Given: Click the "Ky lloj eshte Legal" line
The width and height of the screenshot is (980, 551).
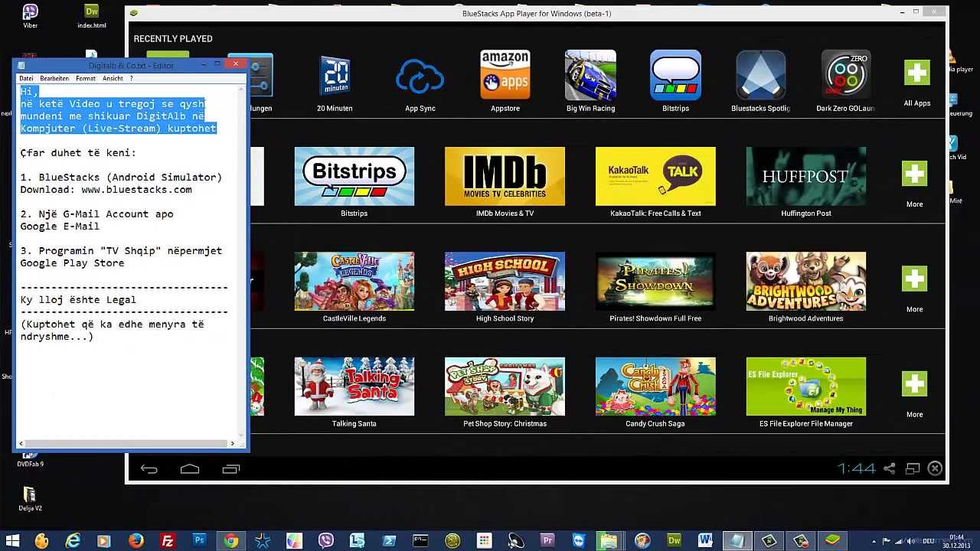Looking at the screenshot, I should (x=78, y=300).
